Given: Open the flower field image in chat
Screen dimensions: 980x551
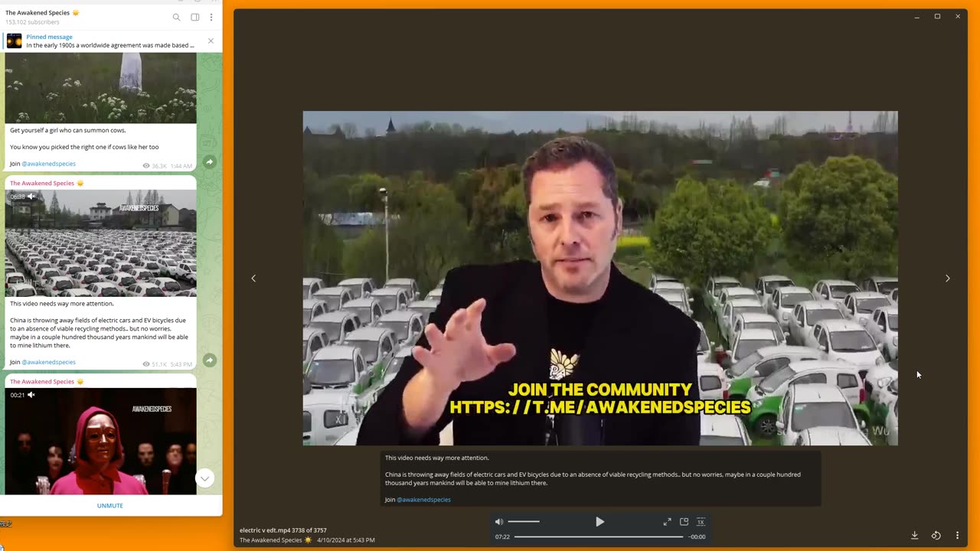Looking at the screenshot, I should coord(101,87).
